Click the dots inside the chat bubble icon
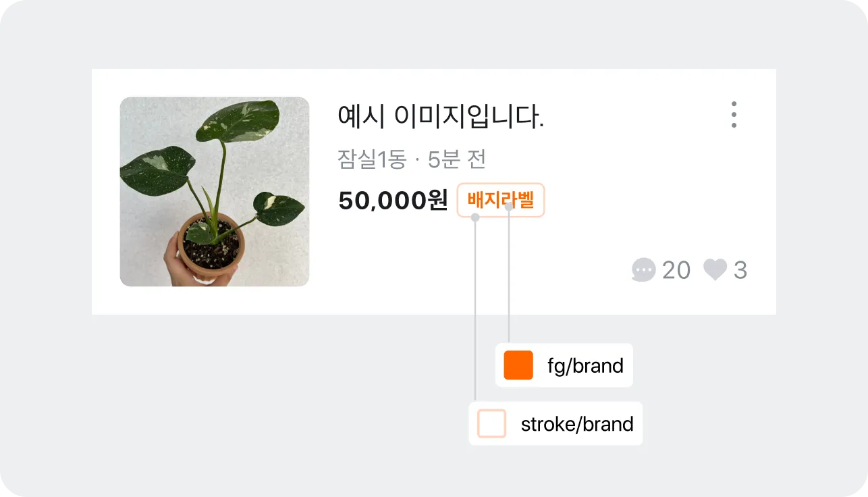868x497 pixels. point(644,268)
